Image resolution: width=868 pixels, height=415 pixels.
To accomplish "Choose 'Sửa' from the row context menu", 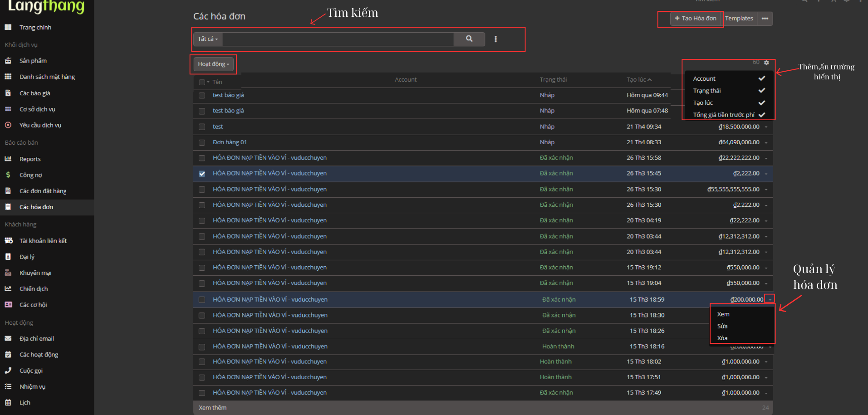I will [722, 326].
